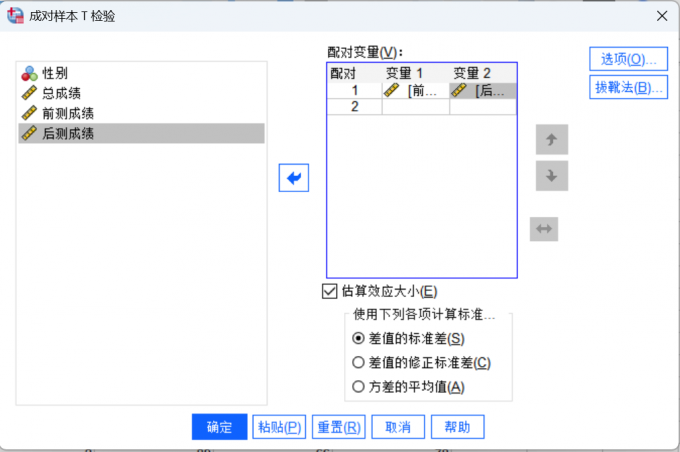Screen dimensions: 680x452
Task: Click the 取消 button
Action: point(398,427)
